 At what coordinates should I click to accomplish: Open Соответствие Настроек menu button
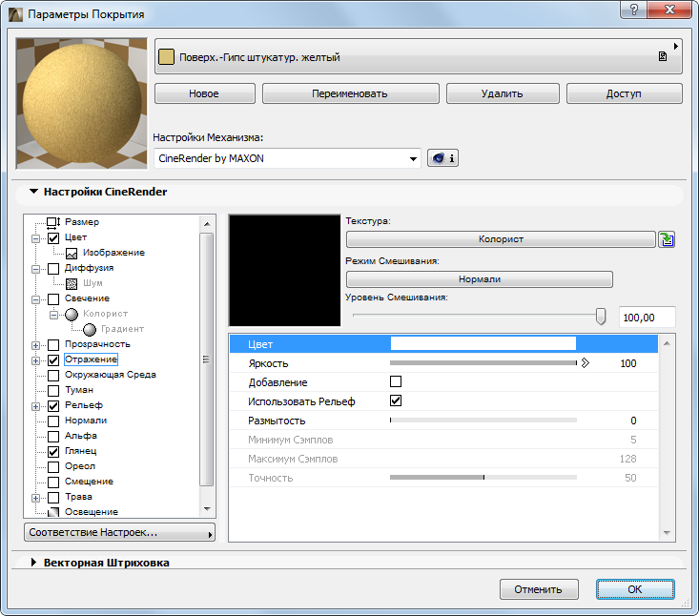point(119,533)
